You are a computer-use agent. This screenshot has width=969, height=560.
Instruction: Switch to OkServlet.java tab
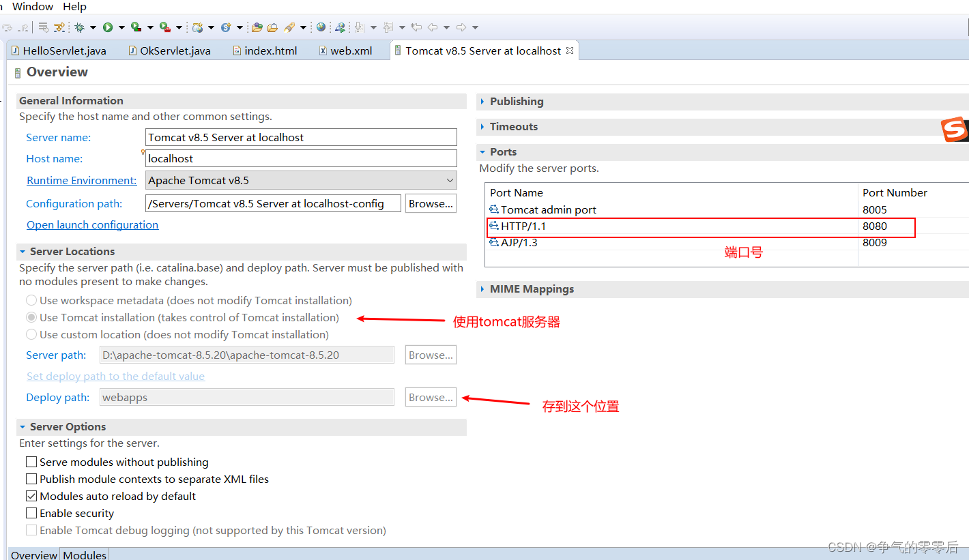point(170,50)
